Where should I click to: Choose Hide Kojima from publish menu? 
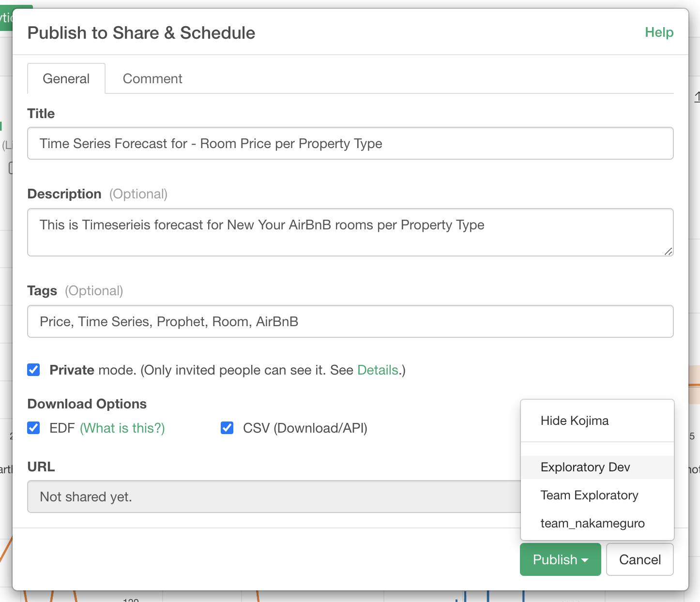575,421
